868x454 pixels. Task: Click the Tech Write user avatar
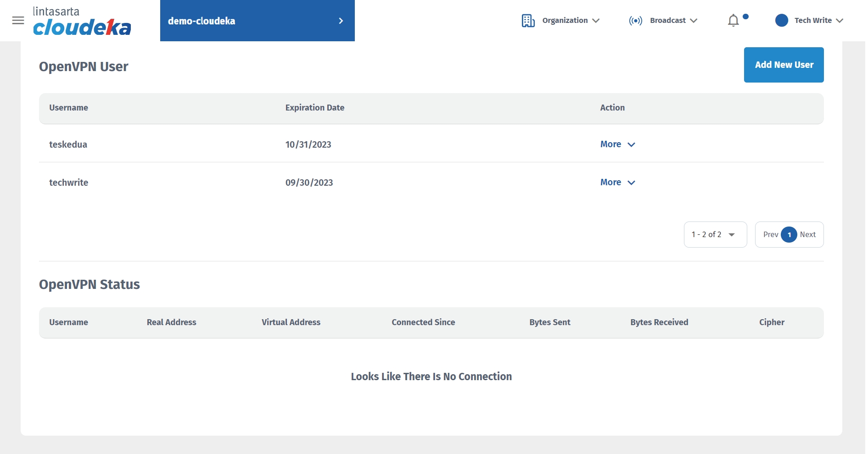tap(781, 20)
